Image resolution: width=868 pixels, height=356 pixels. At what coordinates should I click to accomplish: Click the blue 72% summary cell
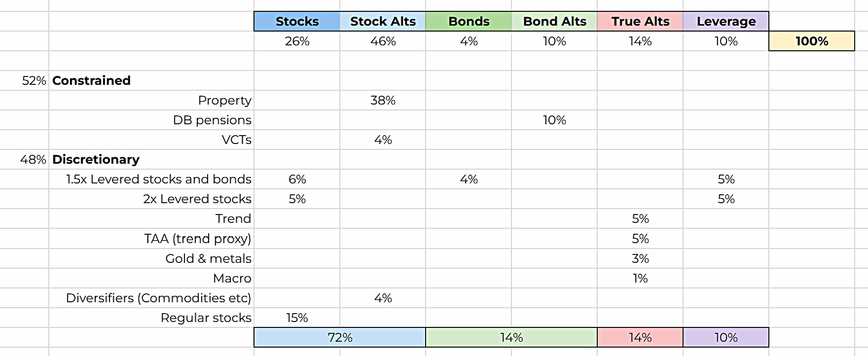point(340,337)
